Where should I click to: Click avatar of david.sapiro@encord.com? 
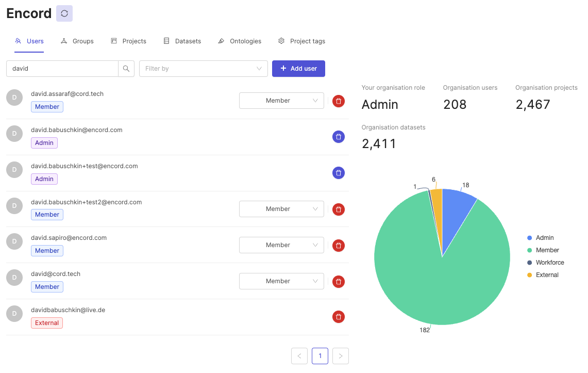click(x=14, y=241)
